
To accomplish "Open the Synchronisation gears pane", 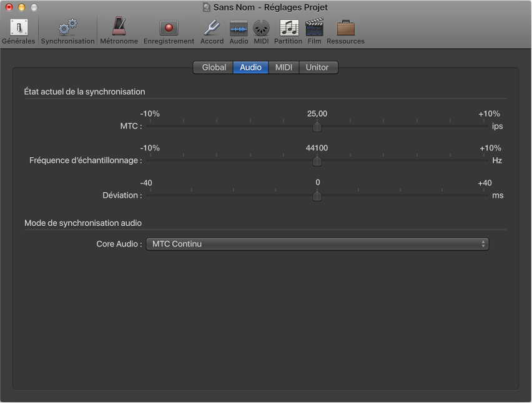I will [67, 32].
